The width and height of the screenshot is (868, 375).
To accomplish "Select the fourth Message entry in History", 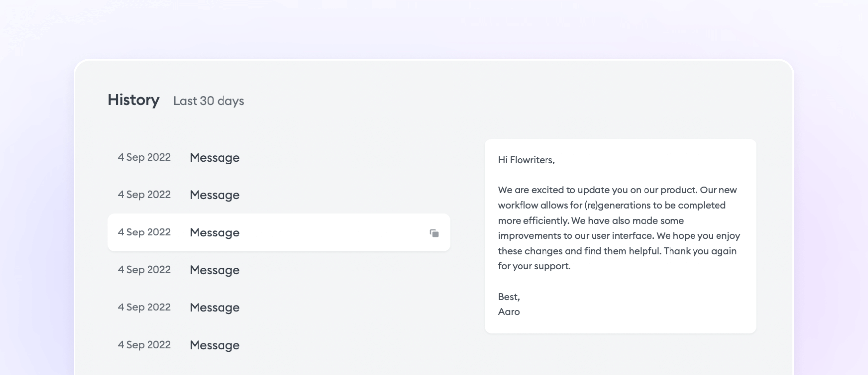I will click(x=214, y=270).
